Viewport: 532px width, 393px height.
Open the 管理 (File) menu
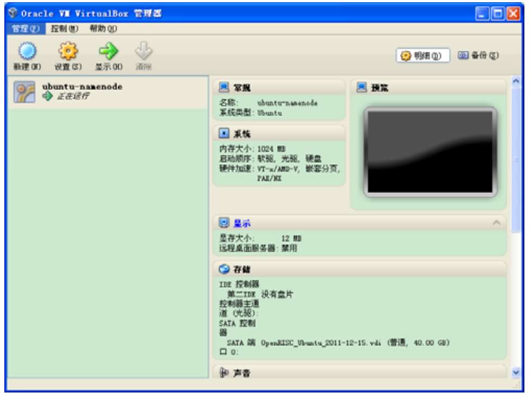(x=26, y=29)
